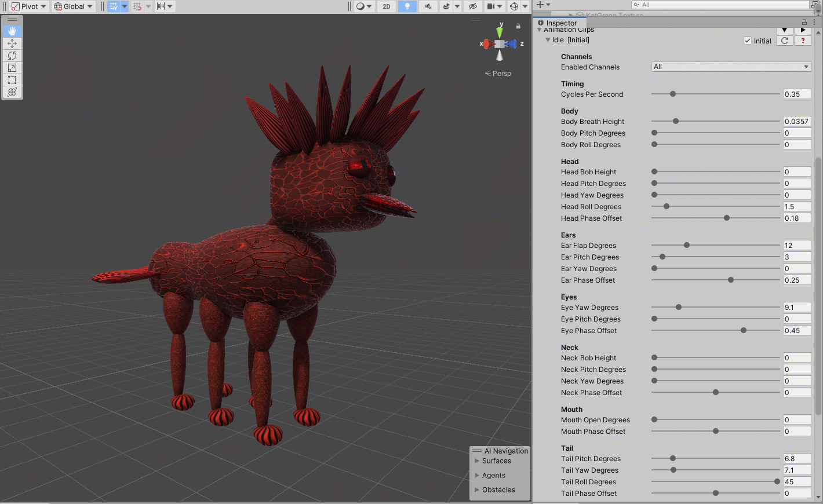This screenshot has width=823, height=504.
Task: Adjust the Body Breath Height slider
Action: (x=716, y=121)
